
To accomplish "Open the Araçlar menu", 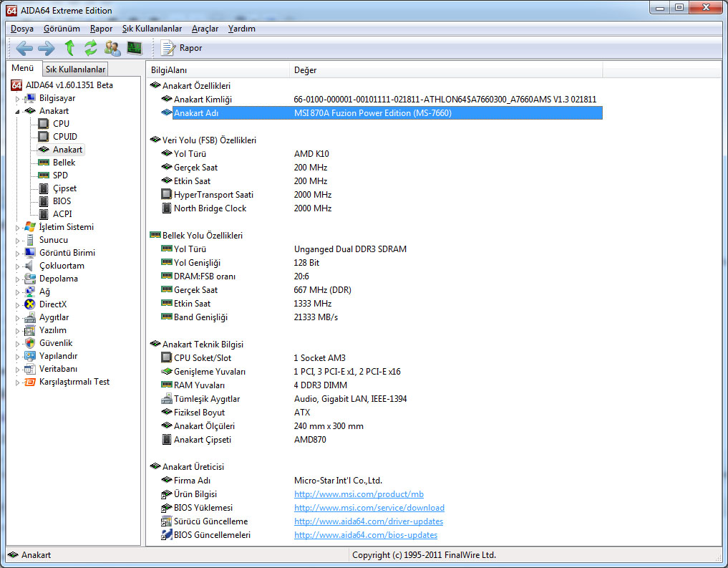I will (x=205, y=29).
